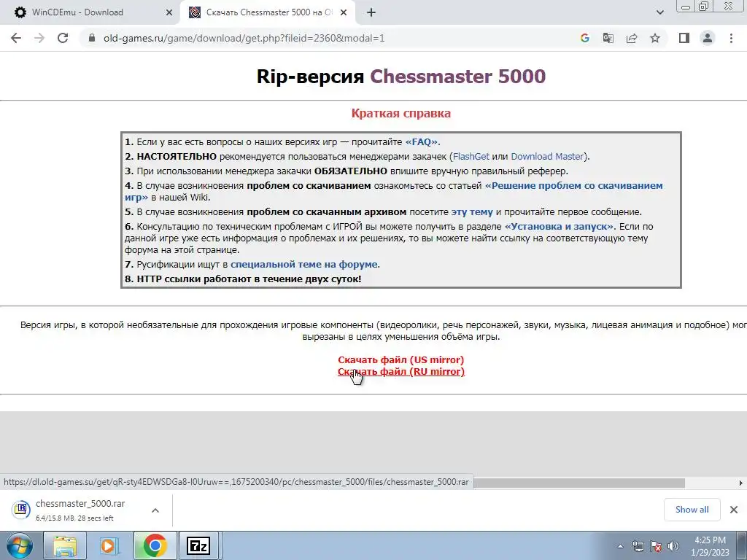This screenshot has height=560, width=747.
Task: Click the Chessmaster 5000 title link
Action: pyautogui.click(x=458, y=76)
